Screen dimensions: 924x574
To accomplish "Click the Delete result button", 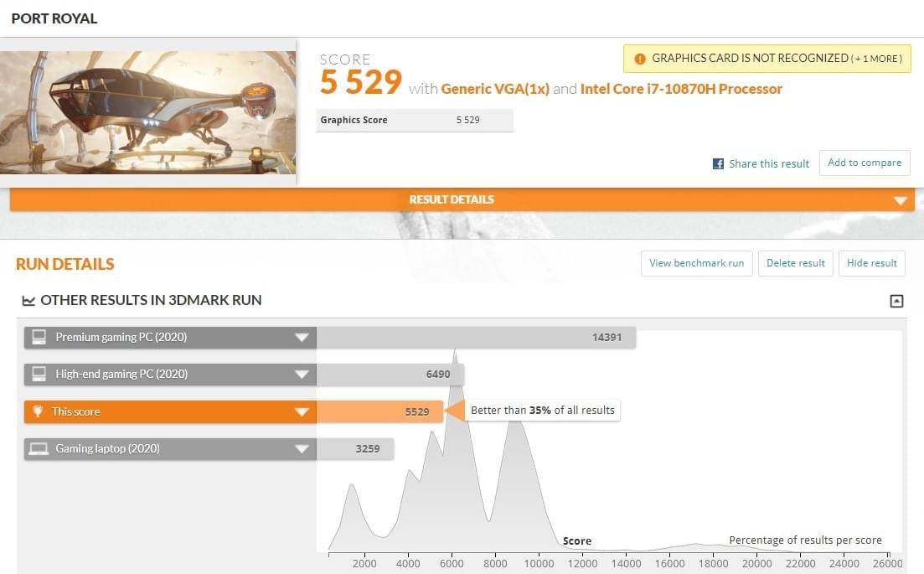I will (796, 263).
